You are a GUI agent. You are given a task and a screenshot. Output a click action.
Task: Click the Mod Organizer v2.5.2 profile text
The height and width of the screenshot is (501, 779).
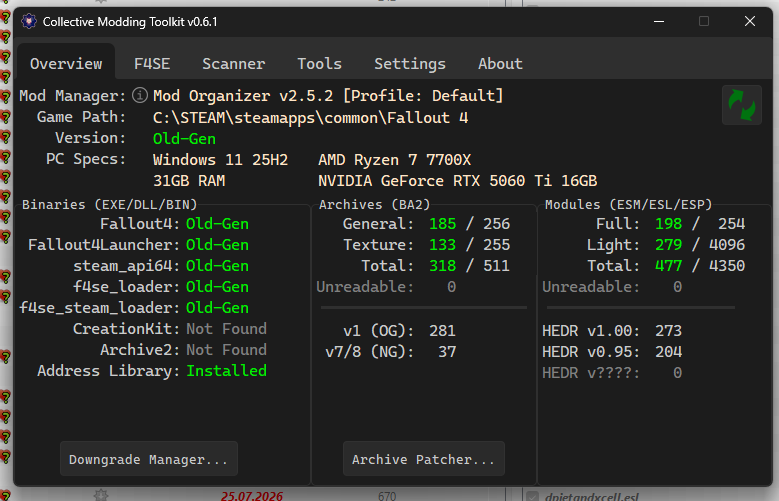328,95
